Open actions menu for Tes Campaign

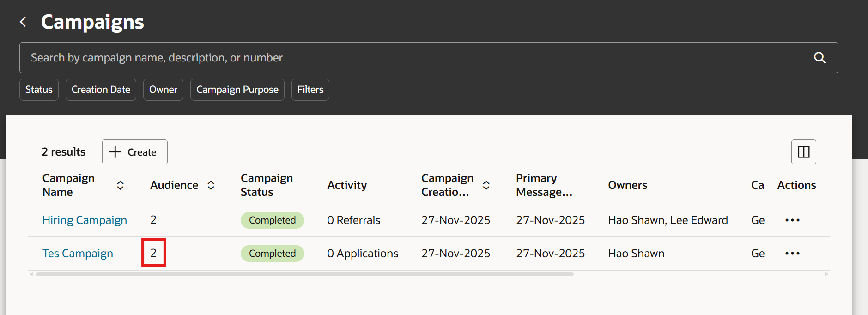792,254
